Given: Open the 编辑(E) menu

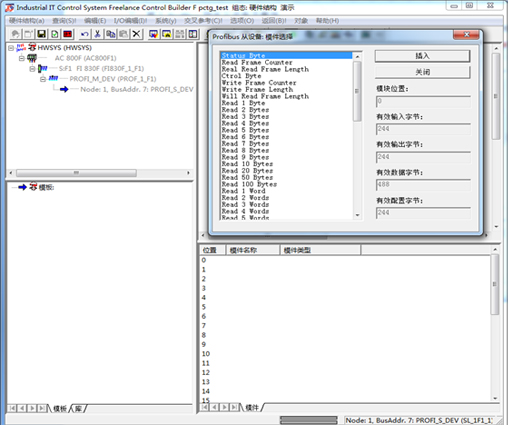Looking at the screenshot, I should tap(95, 21).
